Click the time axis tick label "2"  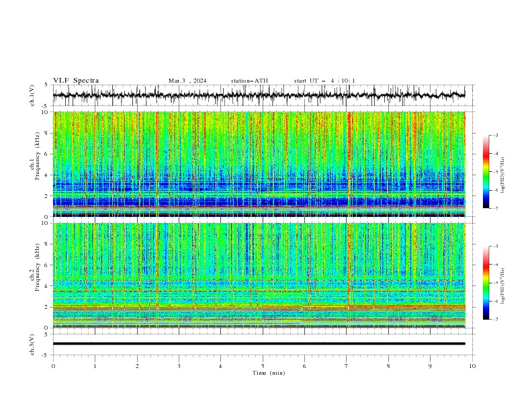(x=137, y=366)
